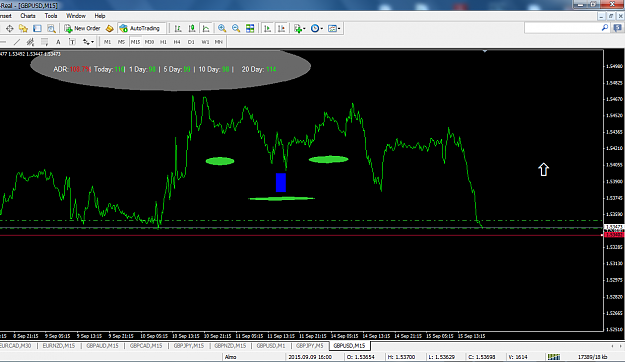Click the red price label on the price scale
The height and width of the screenshot is (362, 625).
[x=614, y=235]
